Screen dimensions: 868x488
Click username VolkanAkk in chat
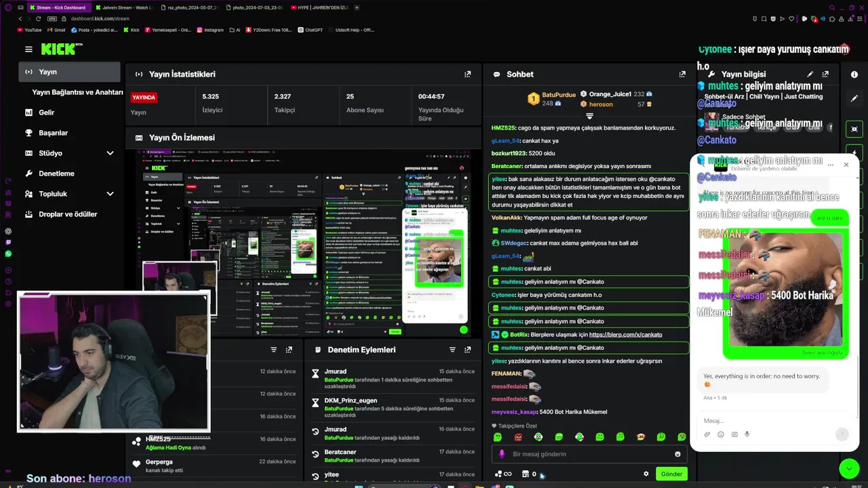[x=506, y=218]
